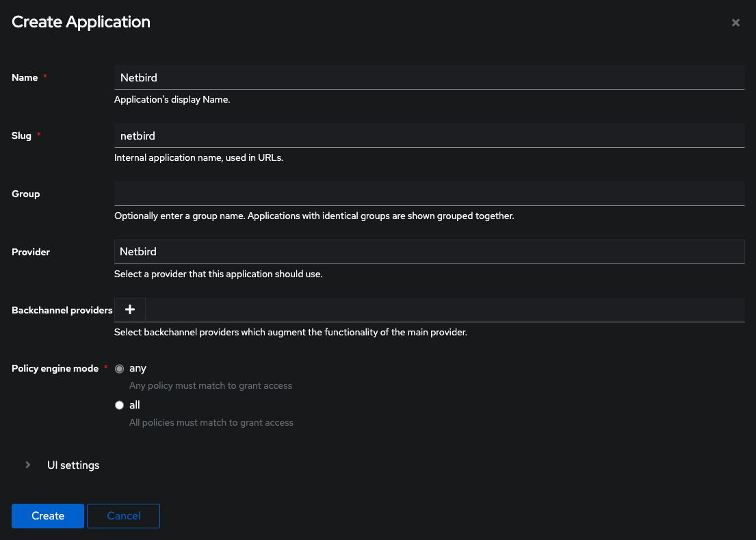The image size is (756, 540).
Task: Open the Provider selection field
Action: click(x=429, y=251)
